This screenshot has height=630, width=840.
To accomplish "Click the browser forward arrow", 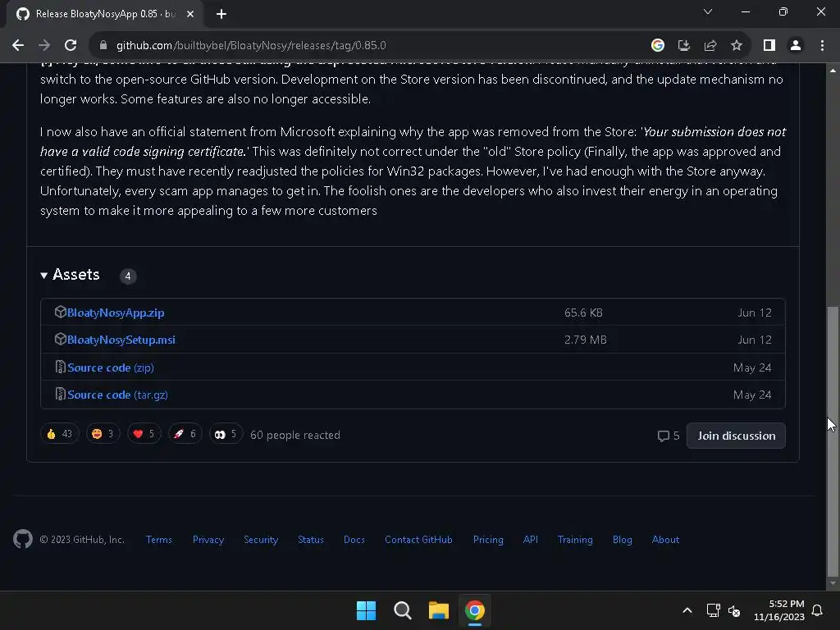I will 44,46.
